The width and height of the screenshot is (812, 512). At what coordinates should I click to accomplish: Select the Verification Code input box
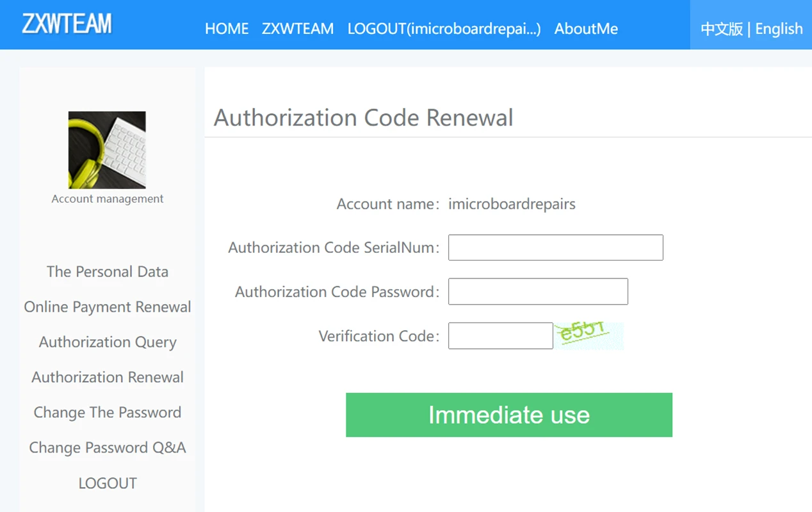(x=500, y=336)
